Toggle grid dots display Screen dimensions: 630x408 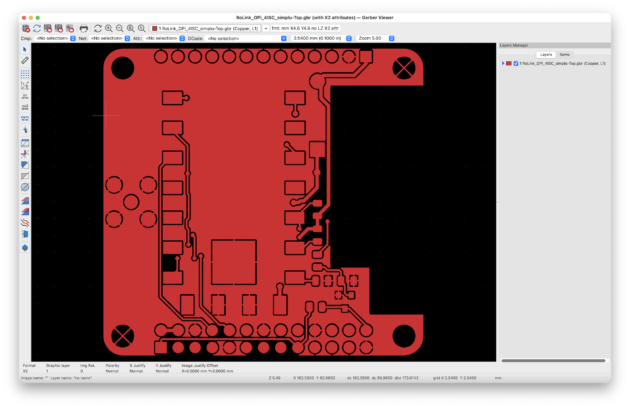[25, 74]
